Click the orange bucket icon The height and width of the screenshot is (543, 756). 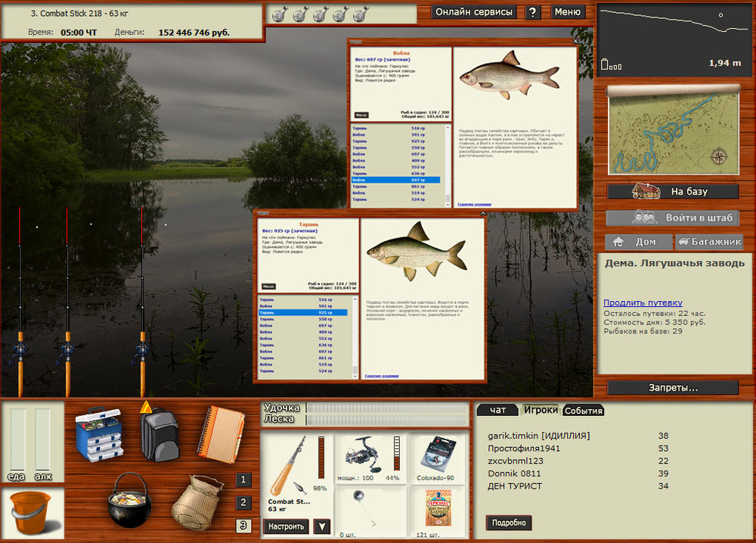(x=32, y=510)
